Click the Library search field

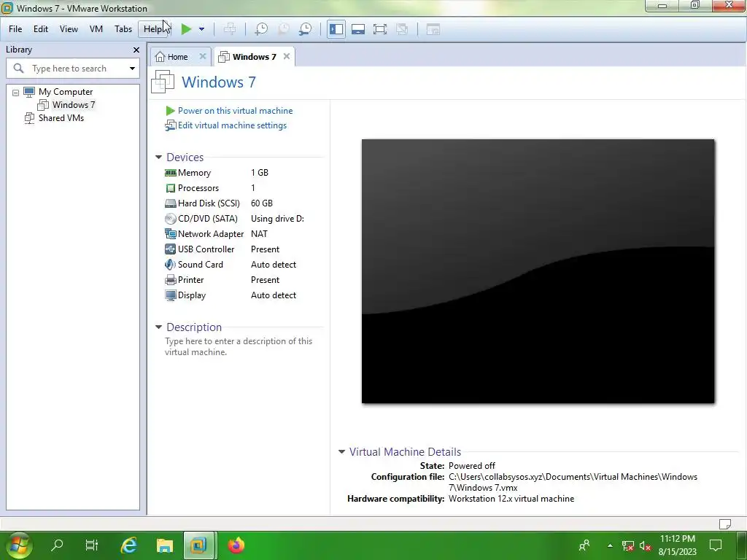(73, 69)
